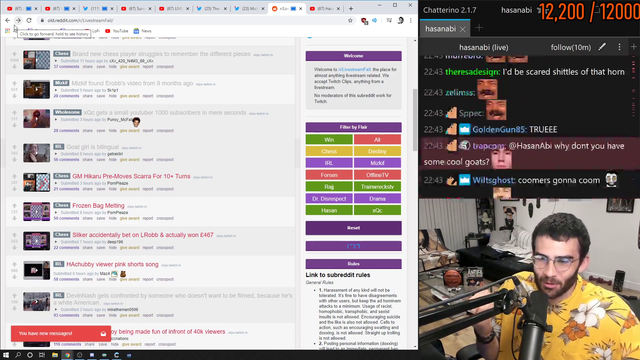Open a new browser tab with plus
Screen dimensions: 640x360
click(351, 8)
